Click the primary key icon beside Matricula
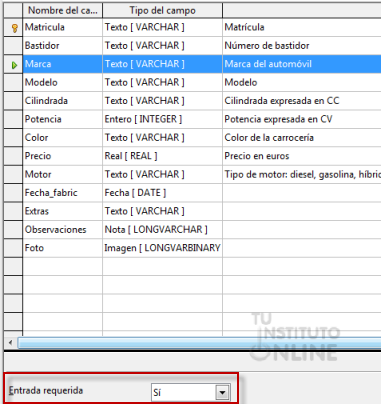Screen dimensions: 381x404 pos(14,28)
